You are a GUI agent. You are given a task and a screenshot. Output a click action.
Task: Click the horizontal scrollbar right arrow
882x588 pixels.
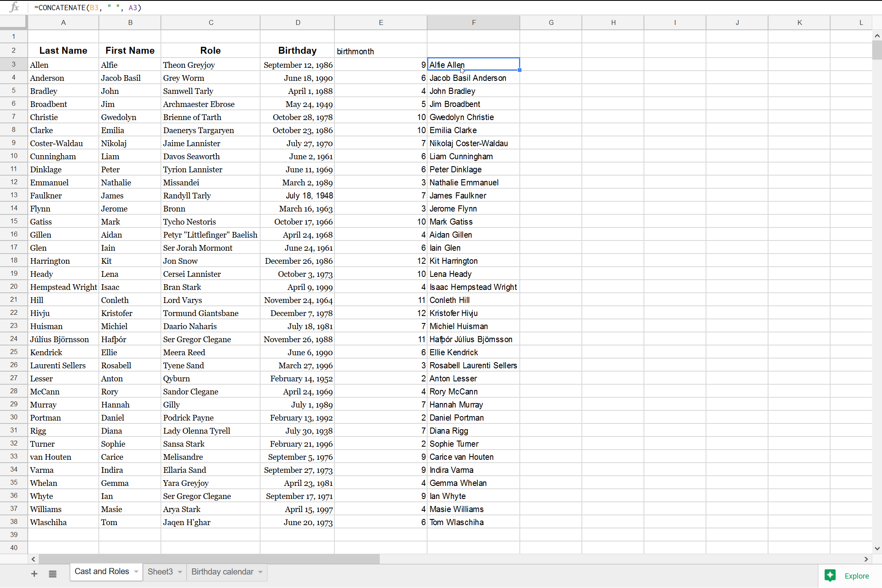click(x=866, y=559)
